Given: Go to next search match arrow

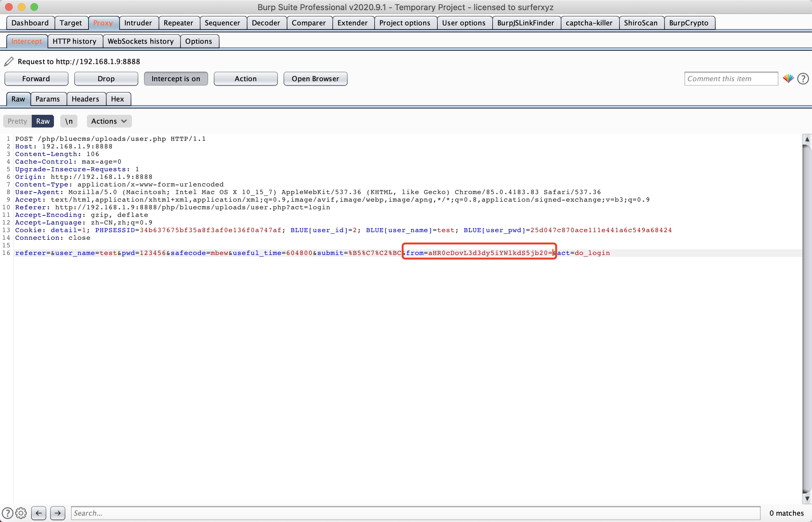Looking at the screenshot, I should (58, 513).
